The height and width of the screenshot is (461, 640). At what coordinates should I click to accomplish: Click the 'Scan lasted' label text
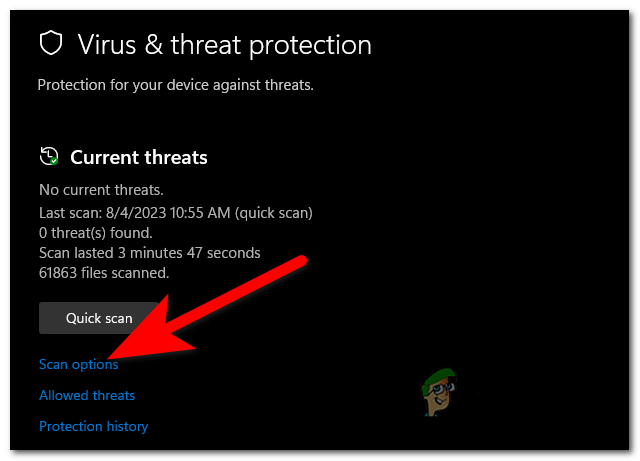[76, 252]
